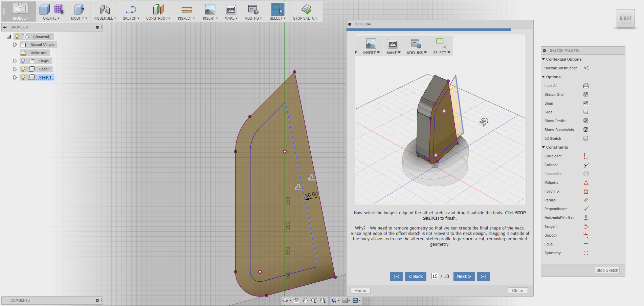Click the Symmetry constraint icon

coord(586,253)
